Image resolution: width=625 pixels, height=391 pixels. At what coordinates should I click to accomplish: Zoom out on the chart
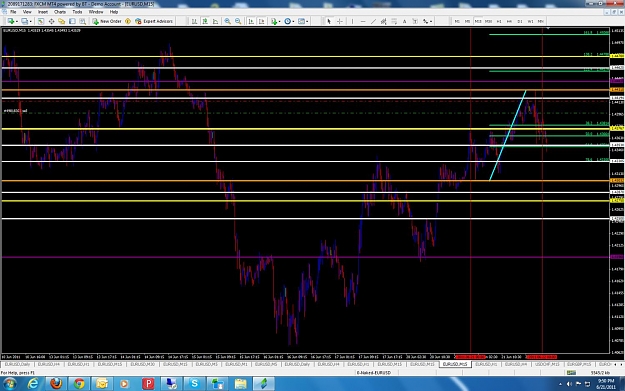pyautogui.click(x=238, y=21)
